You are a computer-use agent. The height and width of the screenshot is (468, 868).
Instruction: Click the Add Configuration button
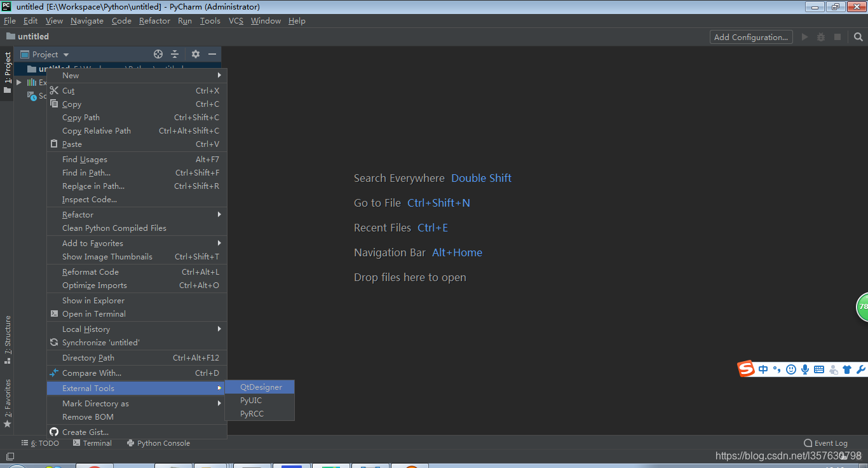tap(751, 37)
